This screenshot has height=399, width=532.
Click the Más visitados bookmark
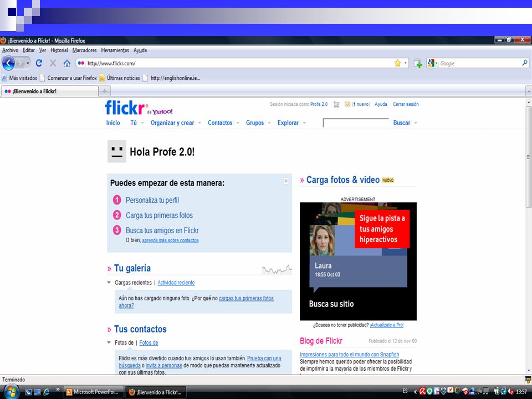pos(20,78)
